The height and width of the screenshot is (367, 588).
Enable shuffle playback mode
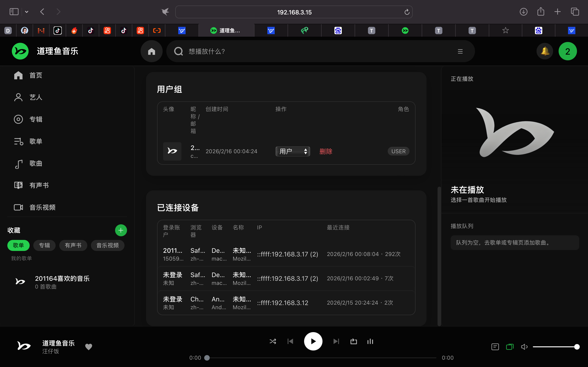tap(273, 341)
